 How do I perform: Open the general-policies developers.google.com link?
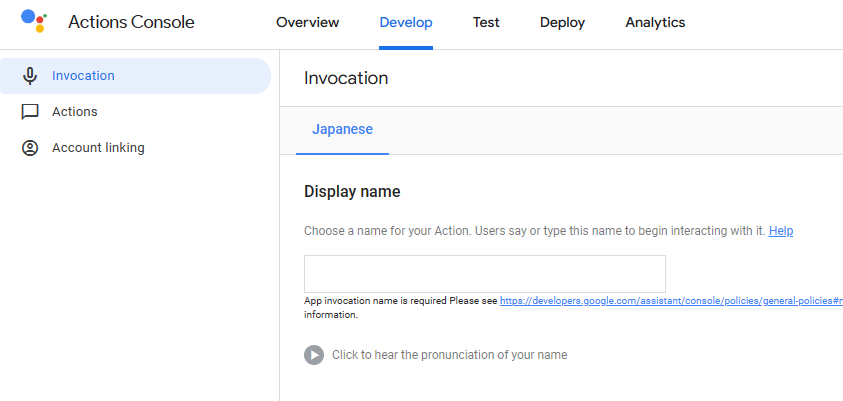click(671, 301)
